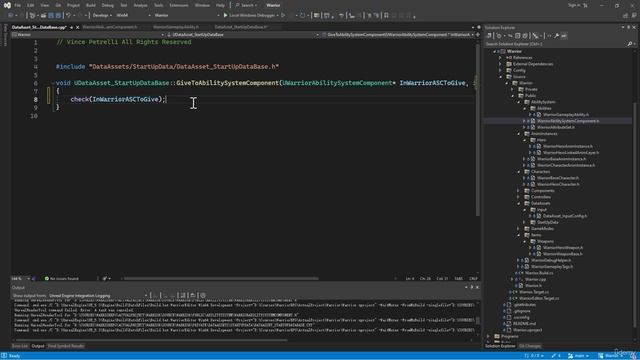Click the Visual Studio logo icon

(x=7, y=5)
